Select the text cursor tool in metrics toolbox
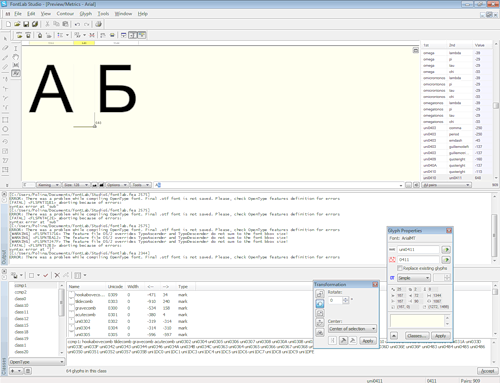 [x=16, y=49]
